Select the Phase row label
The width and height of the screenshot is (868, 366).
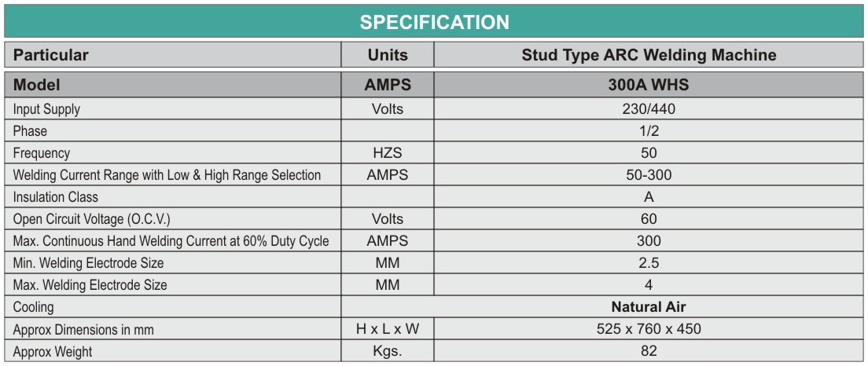pos(30,131)
